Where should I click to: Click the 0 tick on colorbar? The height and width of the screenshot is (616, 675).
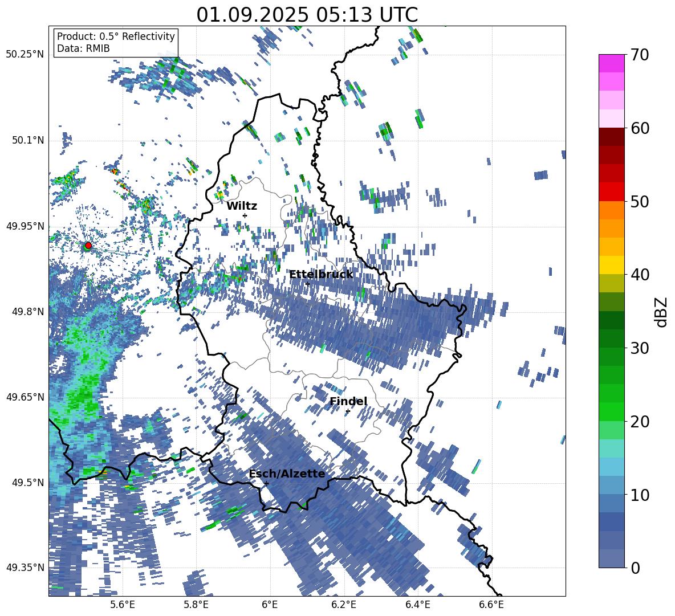coord(635,568)
